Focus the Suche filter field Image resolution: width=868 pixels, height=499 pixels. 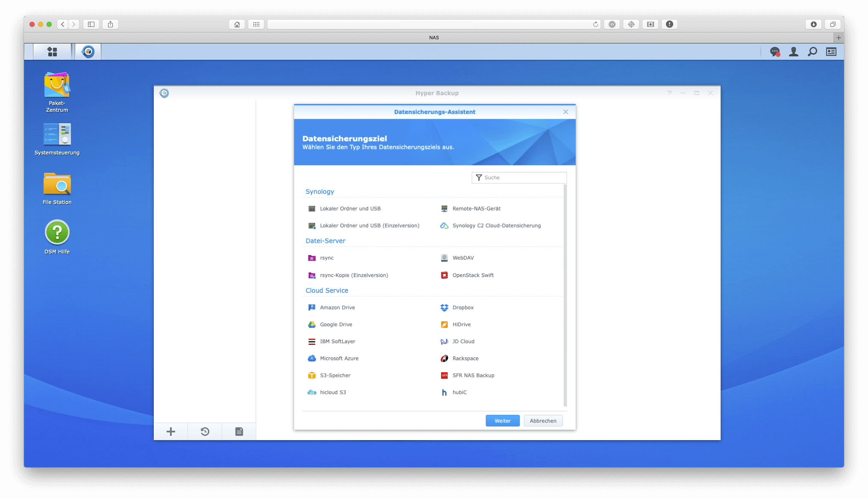click(519, 178)
